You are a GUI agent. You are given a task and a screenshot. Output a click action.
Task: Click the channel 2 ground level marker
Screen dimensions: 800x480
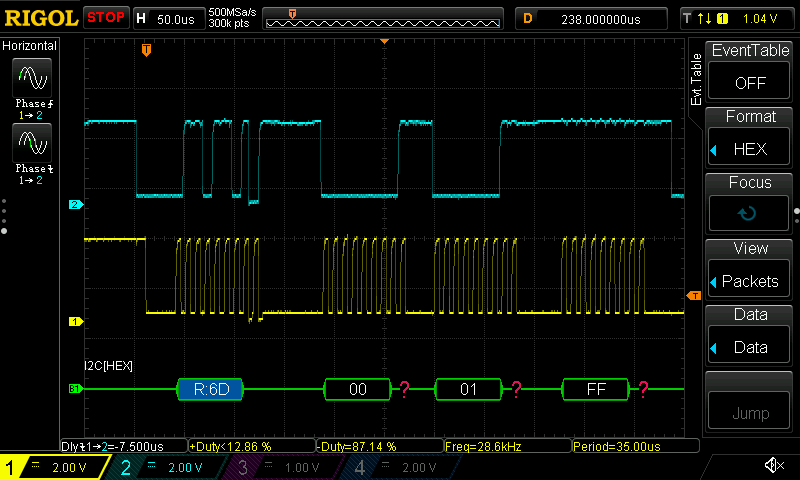(75, 205)
